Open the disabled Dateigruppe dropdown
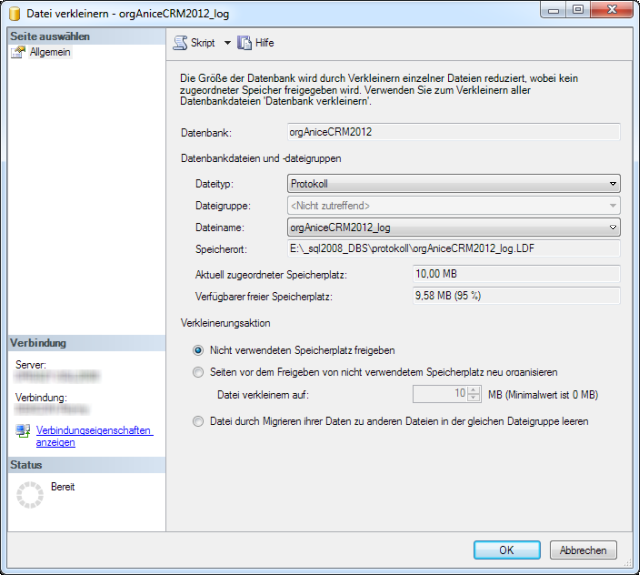Image resolution: width=640 pixels, height=575 pixels. tap(453, 206)
